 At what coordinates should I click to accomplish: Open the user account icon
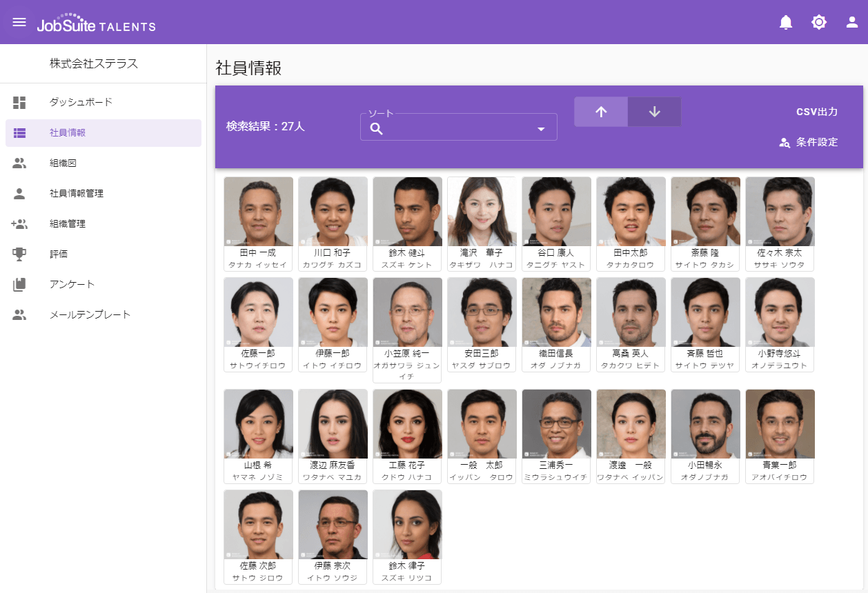pos(852,22)
